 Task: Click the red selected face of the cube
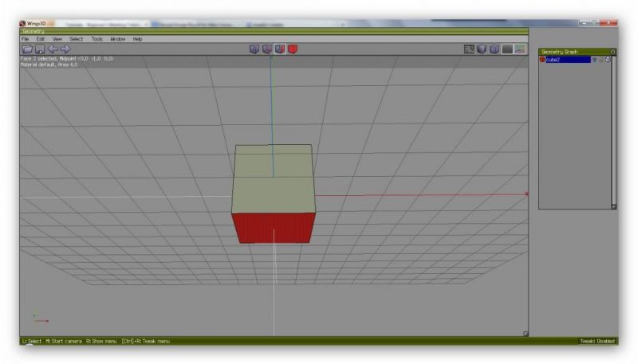[274, 228]
